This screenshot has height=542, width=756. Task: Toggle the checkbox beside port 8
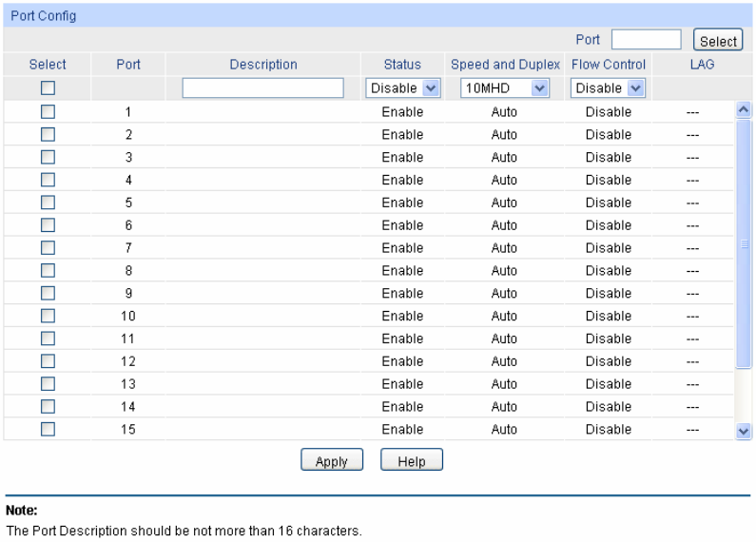click(48, 270)
